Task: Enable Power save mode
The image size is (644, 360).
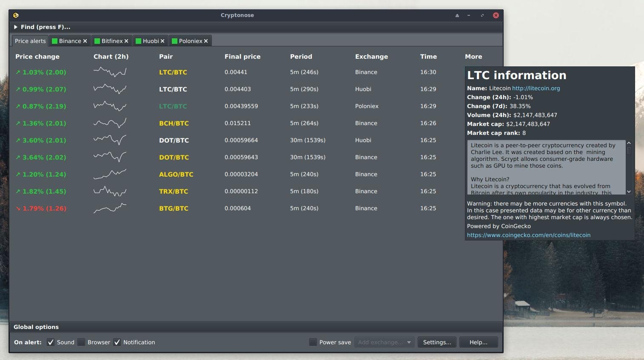Action: (313, 342)
